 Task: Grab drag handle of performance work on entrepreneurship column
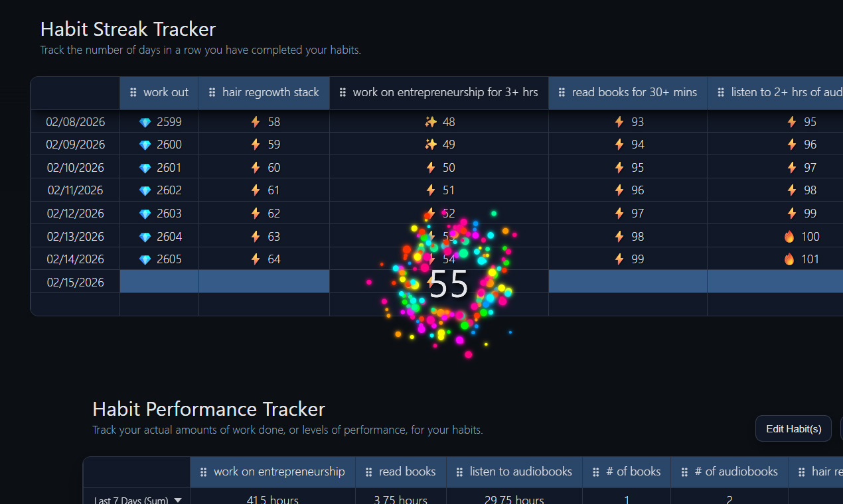point(204,472)
